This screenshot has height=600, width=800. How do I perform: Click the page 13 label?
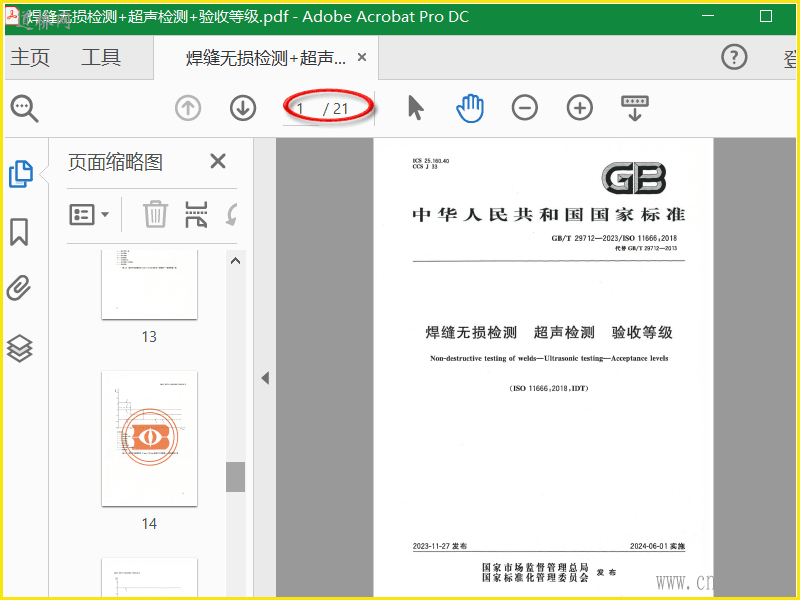(x=149, y=337)
